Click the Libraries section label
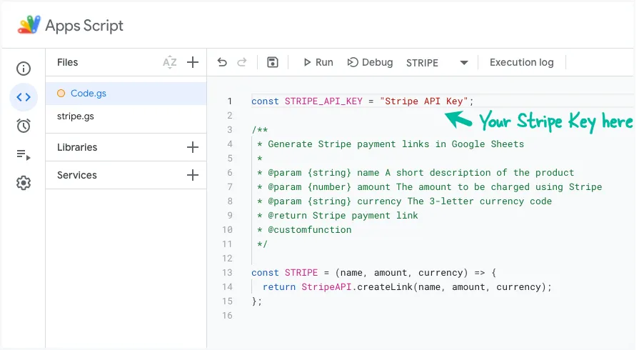The width and height of the screenshot is (644, 350). tap(77, 147)
